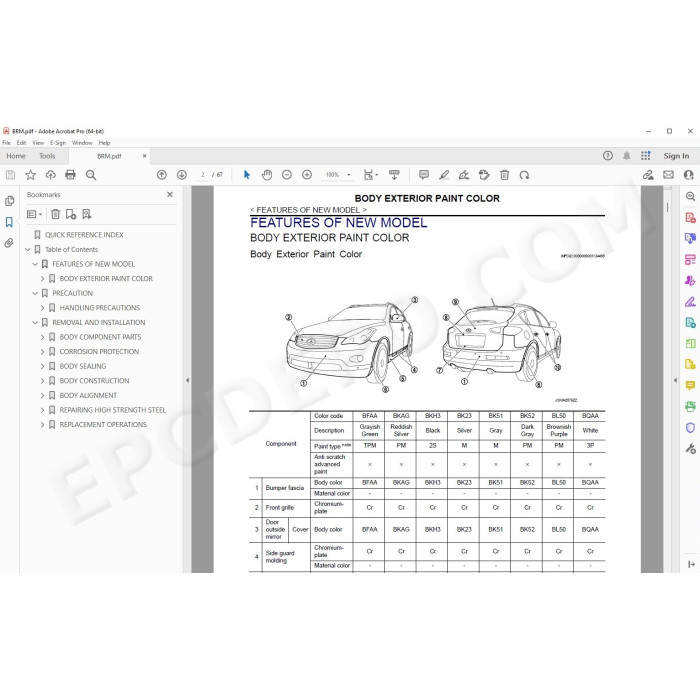This screenshot has width=700, height=700.
Task: Click the scrolling mode download icon
Action: tap(394, 175)
